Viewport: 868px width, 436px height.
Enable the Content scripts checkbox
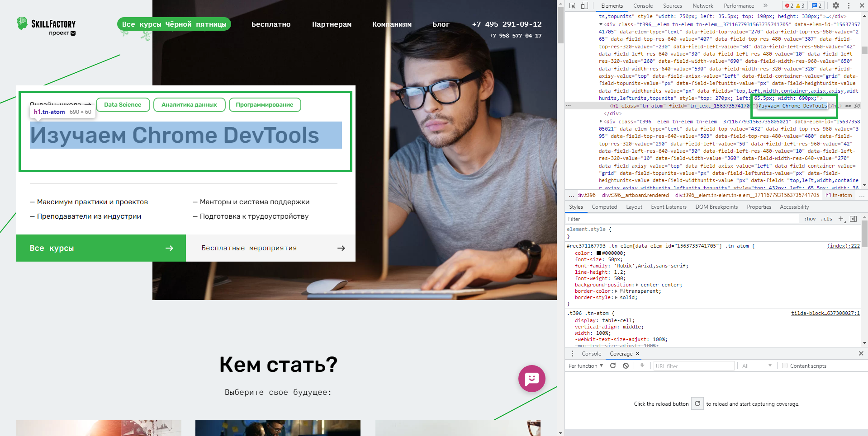tap(785, 366)
